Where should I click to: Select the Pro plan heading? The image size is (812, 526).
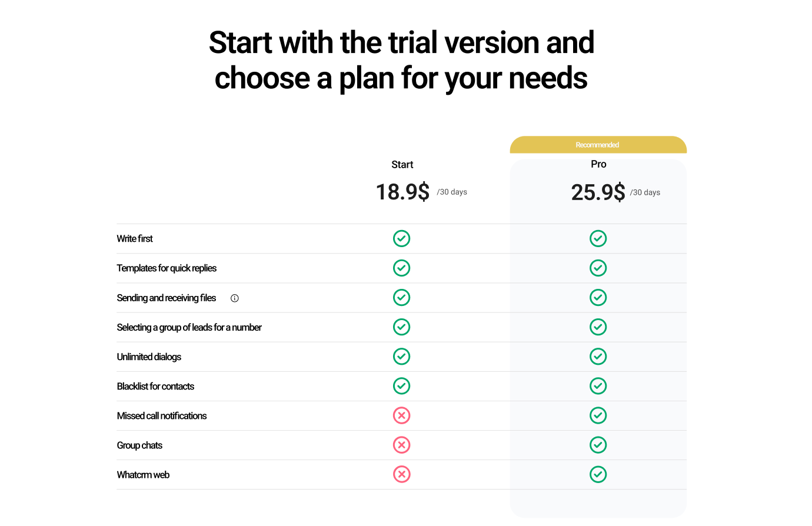click(x=598, y=164)
